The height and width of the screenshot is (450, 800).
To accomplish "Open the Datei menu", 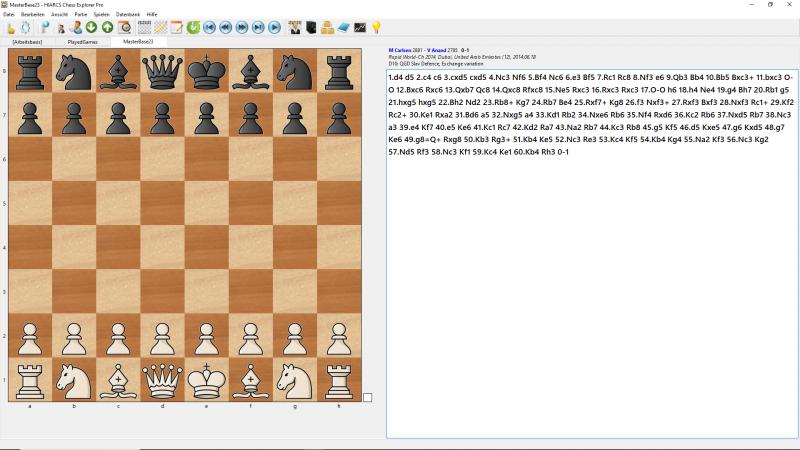I will (8, 15).
